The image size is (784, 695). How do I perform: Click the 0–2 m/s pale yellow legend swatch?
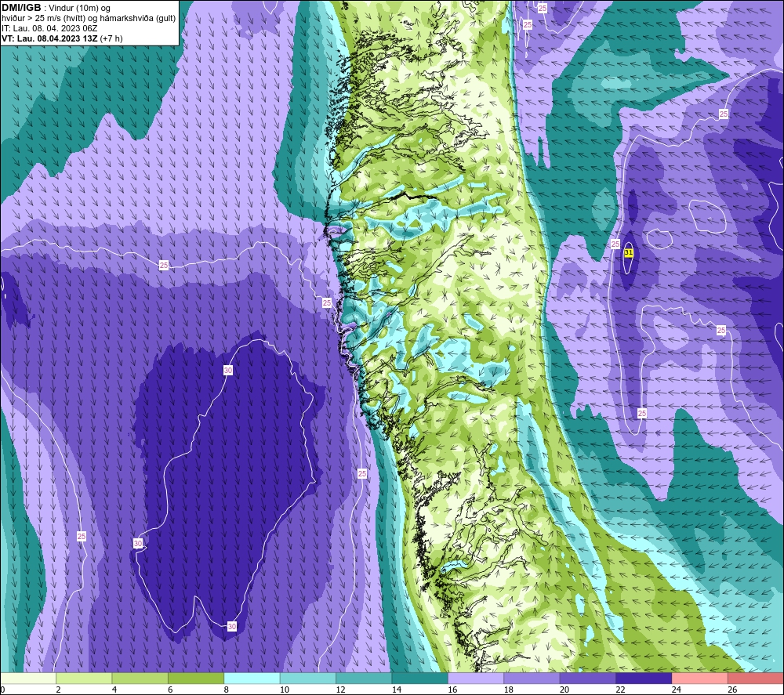[x=28, y=678]
